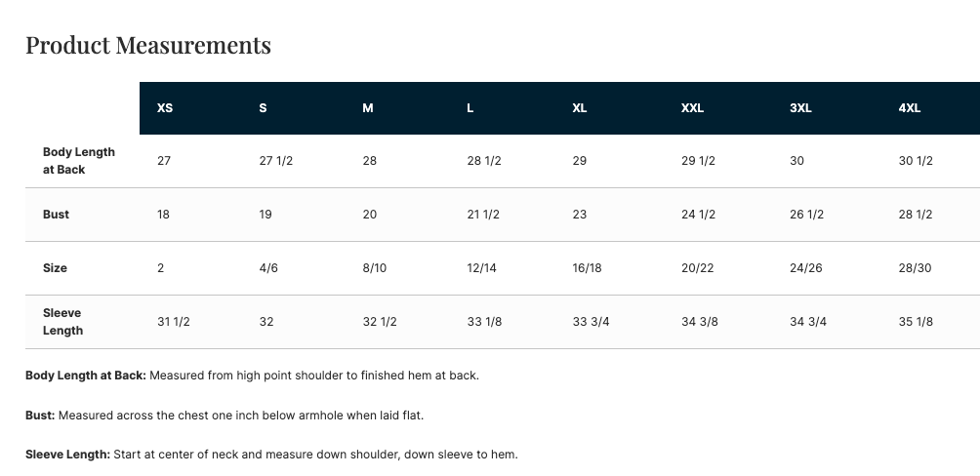This screenshot has width=980, height=476.
Task: Select the Bust row label
Action: (56, 215)
